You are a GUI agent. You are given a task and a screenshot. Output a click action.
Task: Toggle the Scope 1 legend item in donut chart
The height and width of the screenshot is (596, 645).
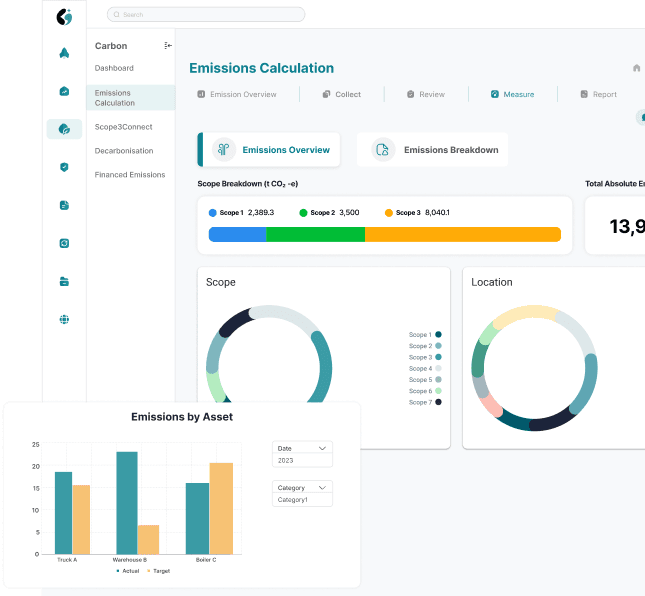coord(425,335)
